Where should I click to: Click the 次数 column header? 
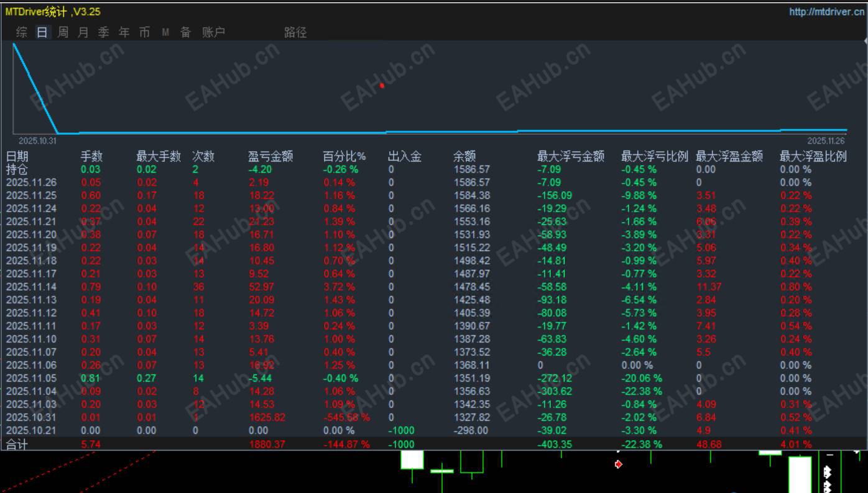(x=203, y=157)
